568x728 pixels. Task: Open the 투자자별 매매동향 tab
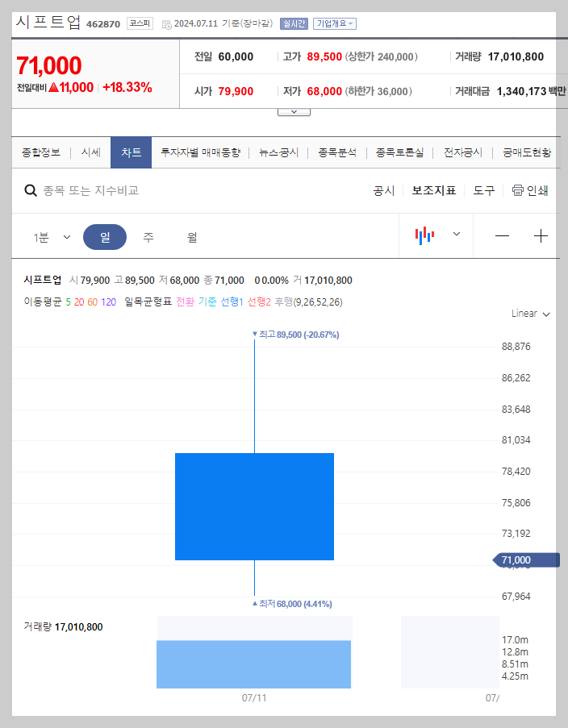200,152
